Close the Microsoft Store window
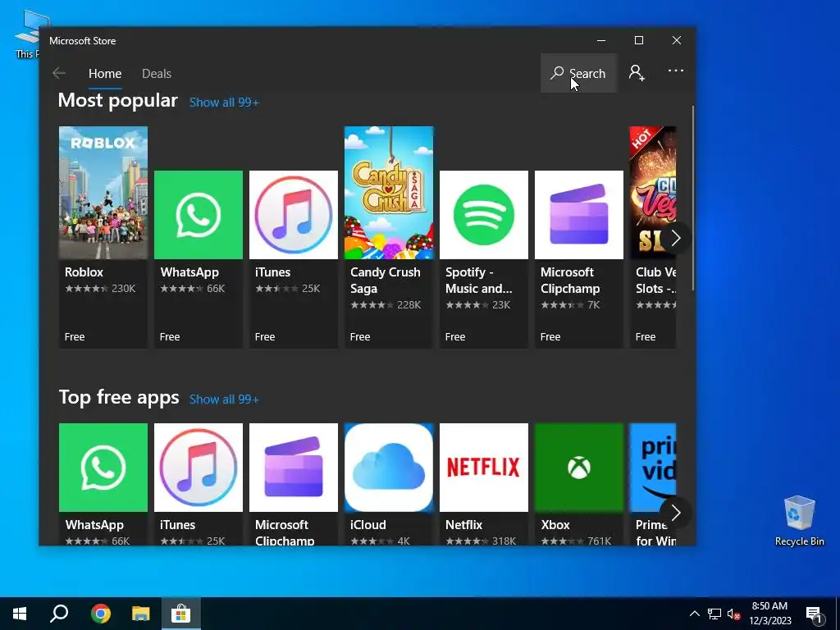 coord(677,41)
